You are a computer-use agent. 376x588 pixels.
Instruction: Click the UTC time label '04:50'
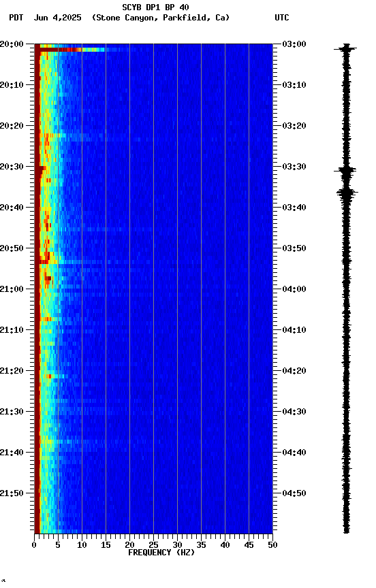click(294, 493)
